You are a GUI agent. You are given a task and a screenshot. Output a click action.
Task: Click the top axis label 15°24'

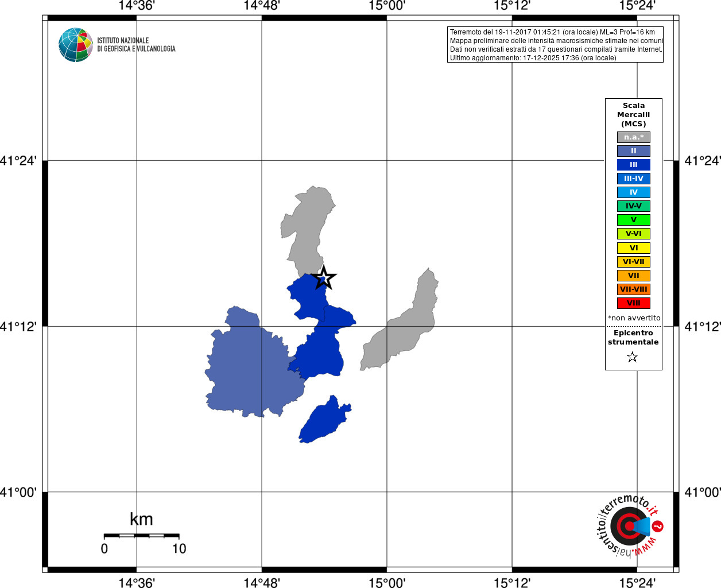pyautogui.click(x=637, y=6)
